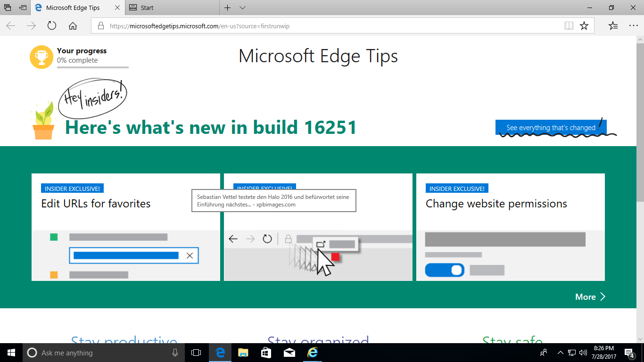The image size is (644, 362).
Task: Switch to the Start tab
Action: pyautogui.click(x=172, y=8)
